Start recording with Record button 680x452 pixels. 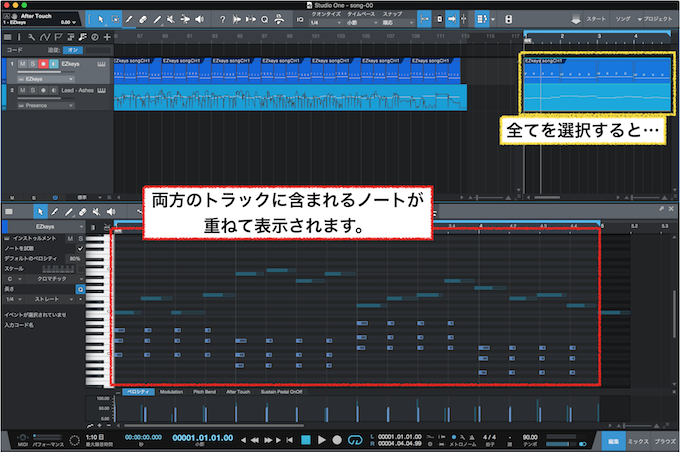pyautogui.click(x=337, y=440)
